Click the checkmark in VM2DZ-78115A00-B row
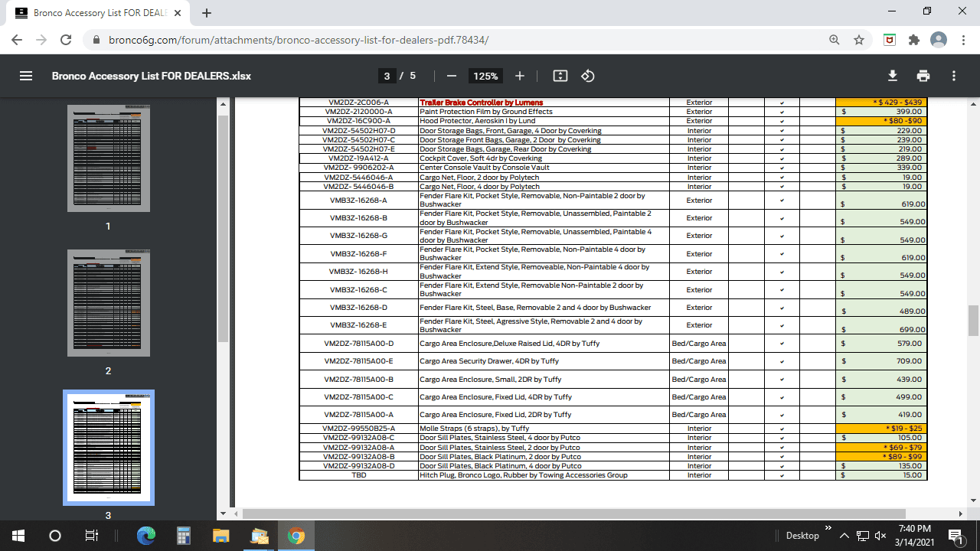The width and height of the screenshot is (980, 551). pyautogui.click(x=782, y=380)
